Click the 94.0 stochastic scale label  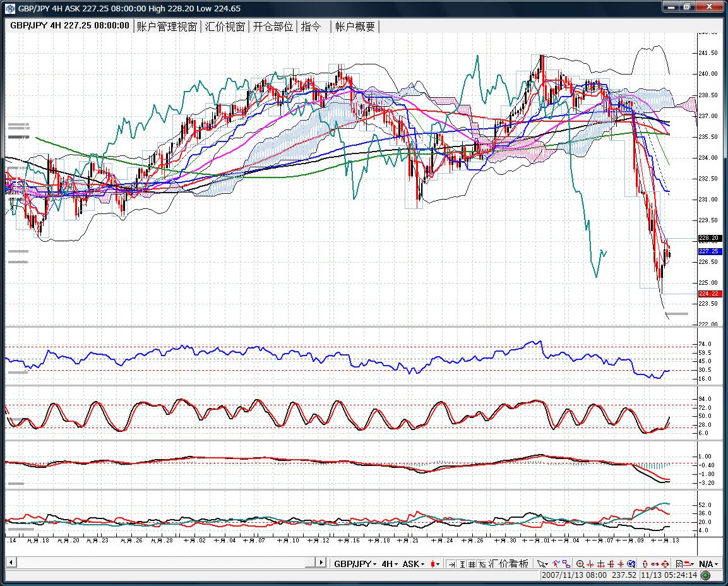tap(705, 399)
